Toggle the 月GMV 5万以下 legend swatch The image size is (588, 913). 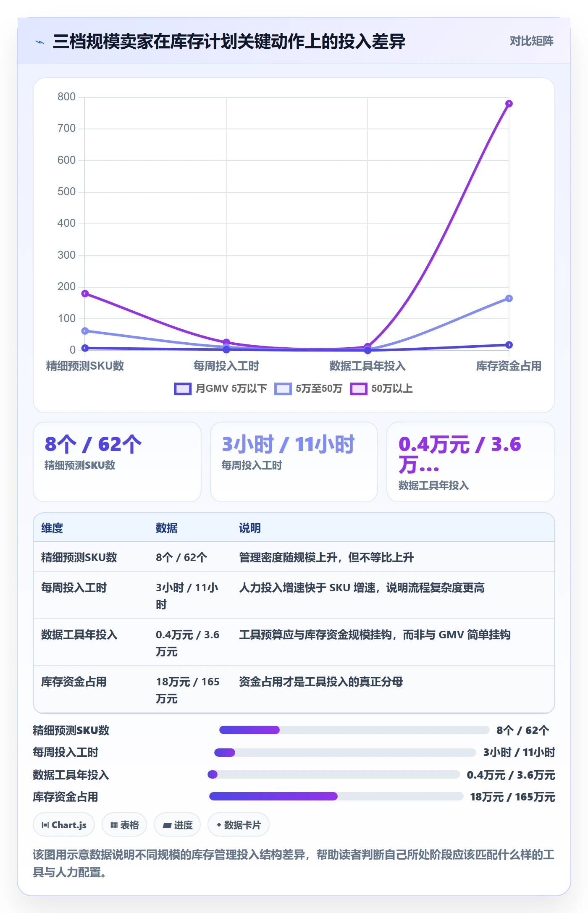(183, 388)
